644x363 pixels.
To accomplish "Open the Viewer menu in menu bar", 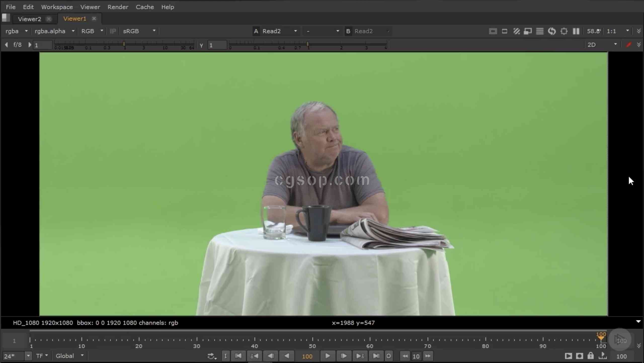I will click(x=90, y=7).
